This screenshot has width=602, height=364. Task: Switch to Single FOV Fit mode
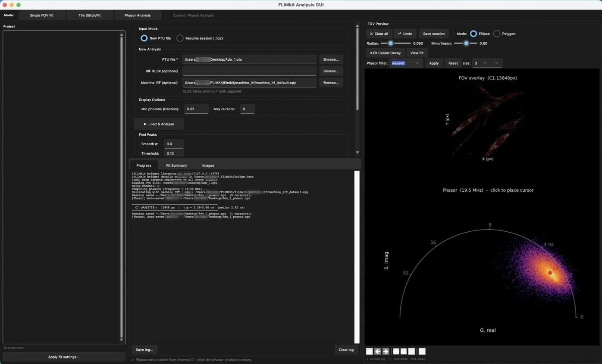click(x=42, y=15)
